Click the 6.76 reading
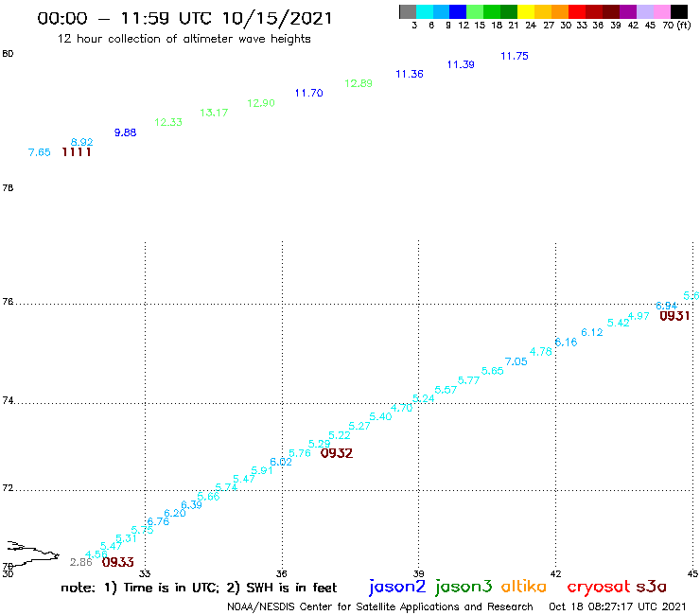Screen dimensions: 700x615 [x=158, y=521]
